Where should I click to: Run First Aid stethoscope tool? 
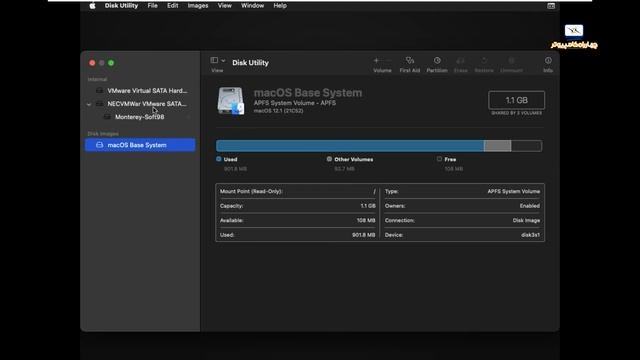[x=410, y=60]
